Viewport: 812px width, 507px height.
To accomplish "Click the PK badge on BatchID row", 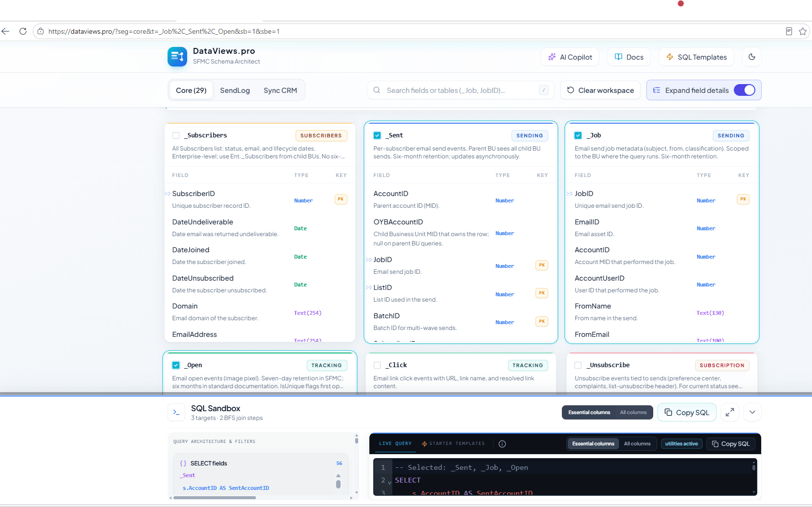I will point(542,321).
